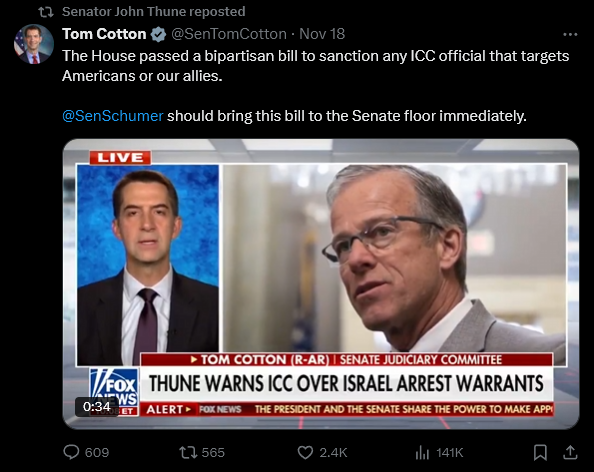Click the 0:34 video duration badge
The image size is (594, 472).
pos(97,406)
